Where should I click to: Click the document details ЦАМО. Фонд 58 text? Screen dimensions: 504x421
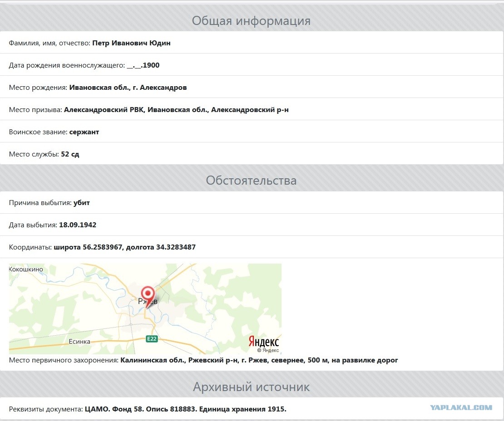185,409
